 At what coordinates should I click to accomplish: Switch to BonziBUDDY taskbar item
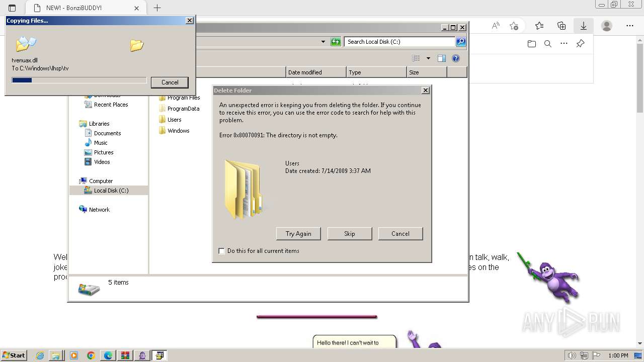coord(142,355)
